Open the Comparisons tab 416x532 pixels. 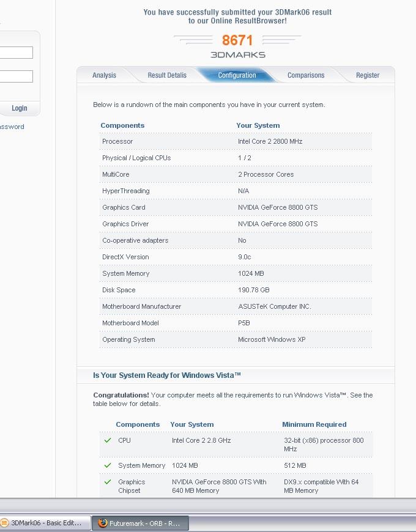(x=306, y=75)
